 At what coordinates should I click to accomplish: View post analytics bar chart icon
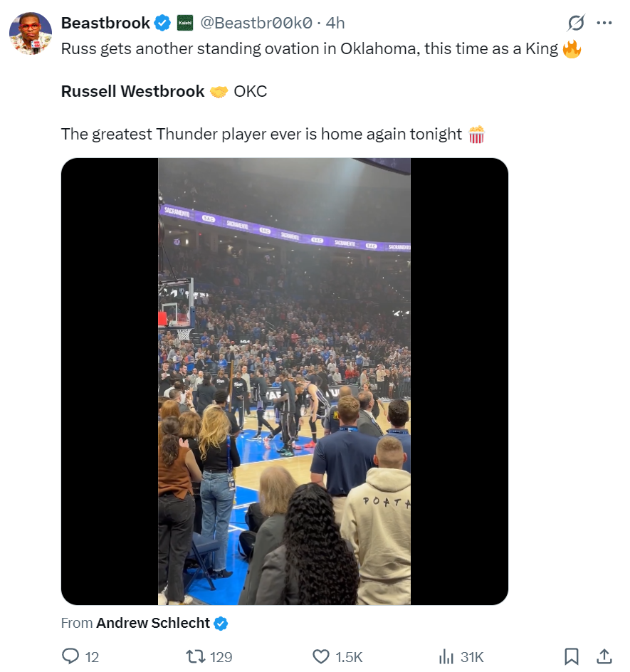pyautogui.click(x=446, y=656)
